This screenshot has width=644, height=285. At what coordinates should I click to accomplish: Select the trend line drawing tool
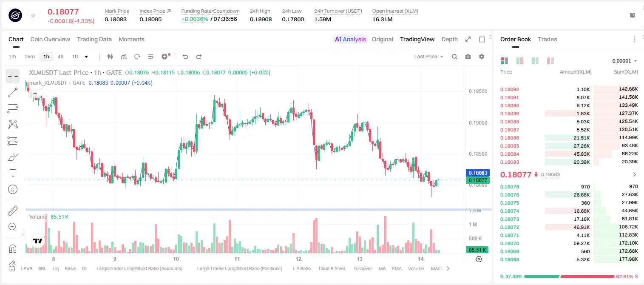[13, 92]
